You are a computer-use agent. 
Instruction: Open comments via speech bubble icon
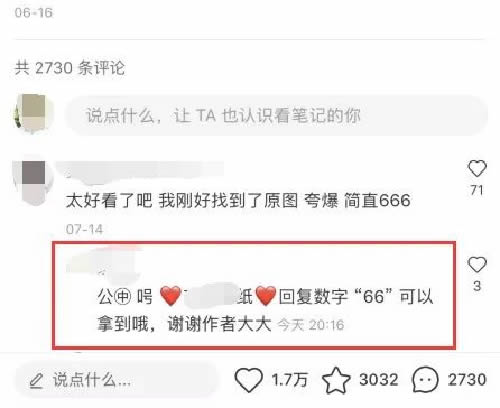click(x=425, y=380)
